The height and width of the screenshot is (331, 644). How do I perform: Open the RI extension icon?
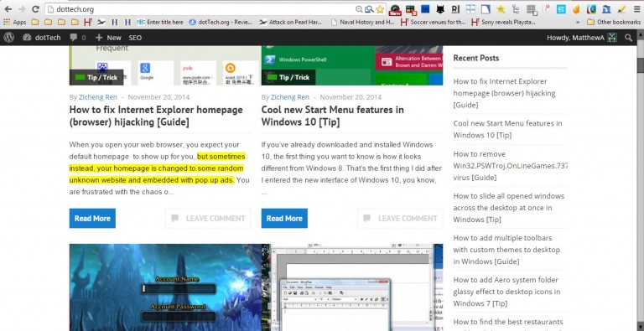click(x=455, y=9)
